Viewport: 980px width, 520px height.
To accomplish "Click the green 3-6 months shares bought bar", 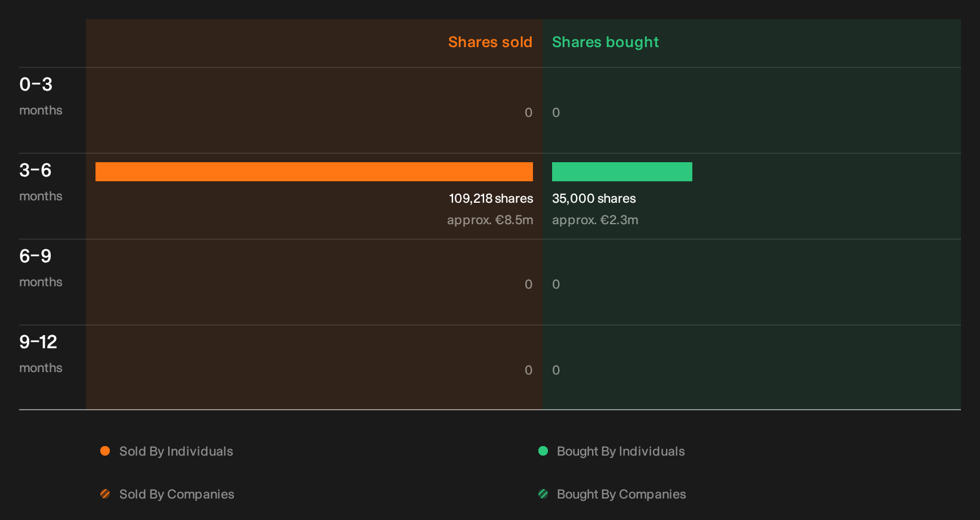I will (622, 172).
